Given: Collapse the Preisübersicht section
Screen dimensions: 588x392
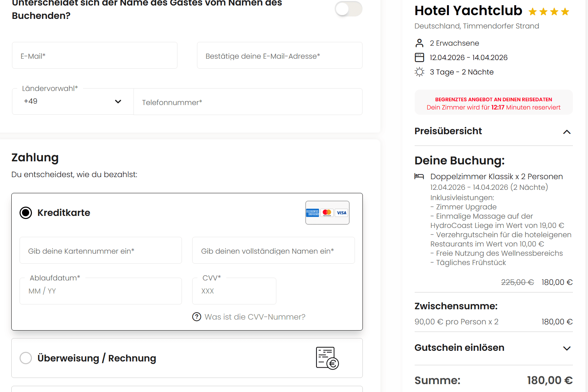Looking at the screenshot, I should point(567,132).
